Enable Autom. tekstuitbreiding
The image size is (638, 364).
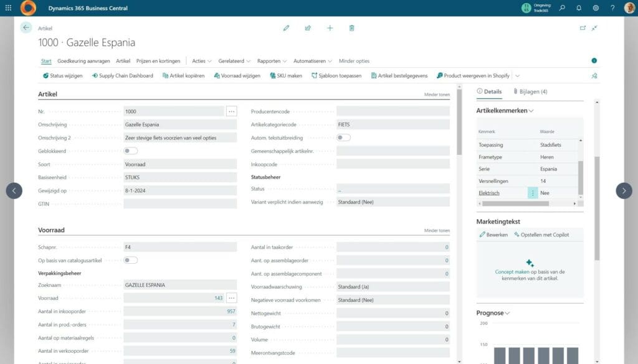point(343,137)
